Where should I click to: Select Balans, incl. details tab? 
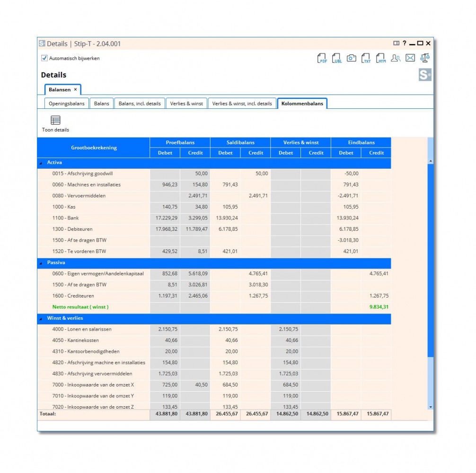[139, 104]
